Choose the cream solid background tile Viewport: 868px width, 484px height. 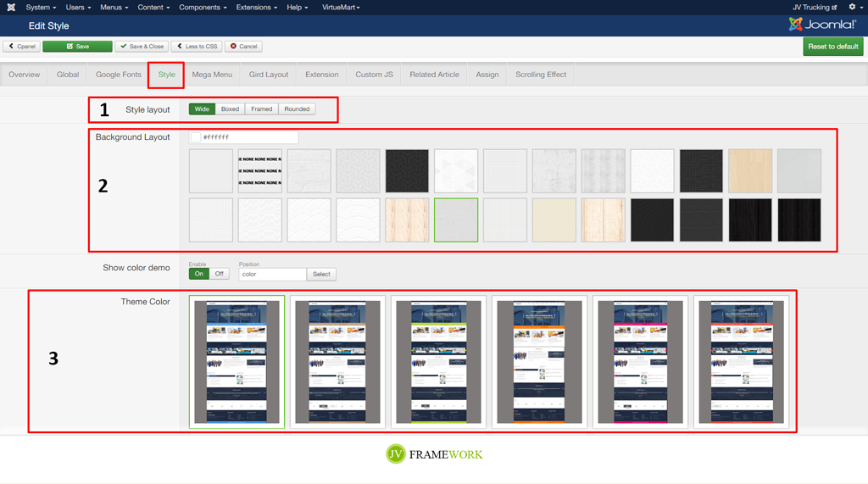tap(554, 220)
